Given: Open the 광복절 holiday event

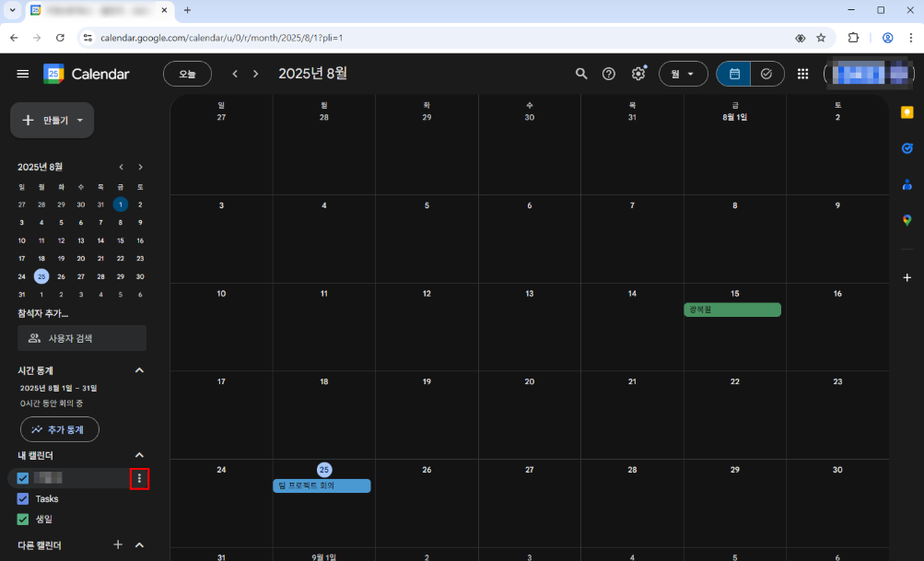Looking at the screenshot, I should [x=731, y=310].
